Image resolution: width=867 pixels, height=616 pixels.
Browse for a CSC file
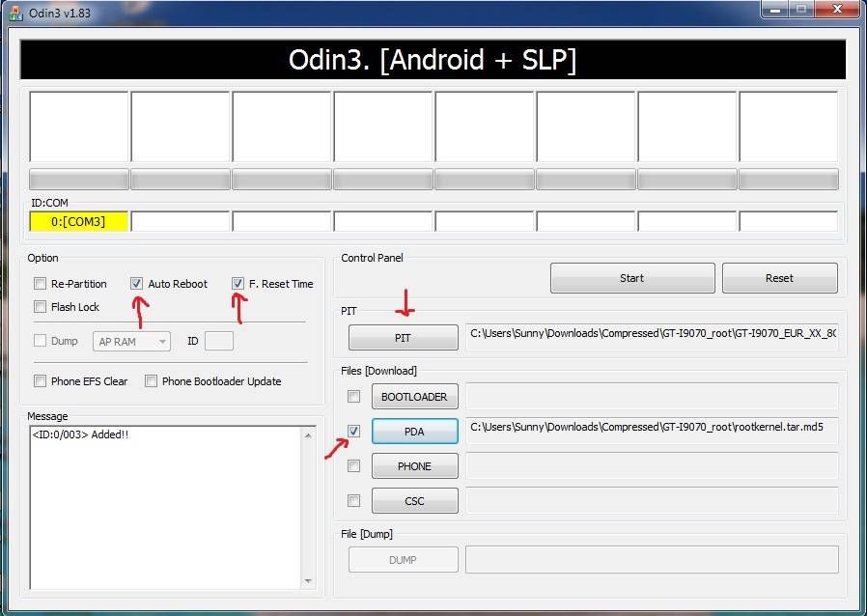[x=415, y=501]
